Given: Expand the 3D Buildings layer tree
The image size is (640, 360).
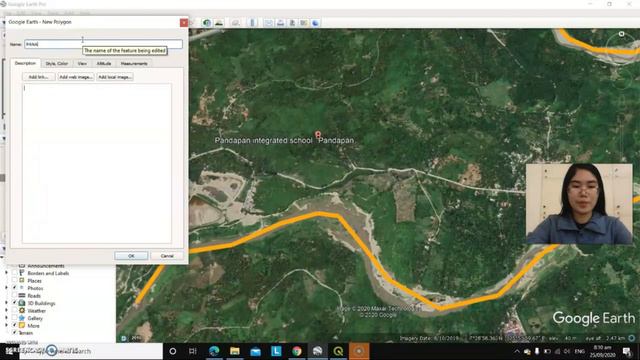Looking at the screenshot, I should click(x=6, y=303).
